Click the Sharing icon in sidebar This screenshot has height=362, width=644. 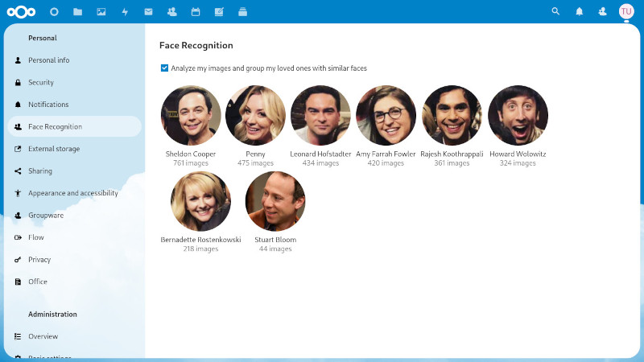point(18,171)
